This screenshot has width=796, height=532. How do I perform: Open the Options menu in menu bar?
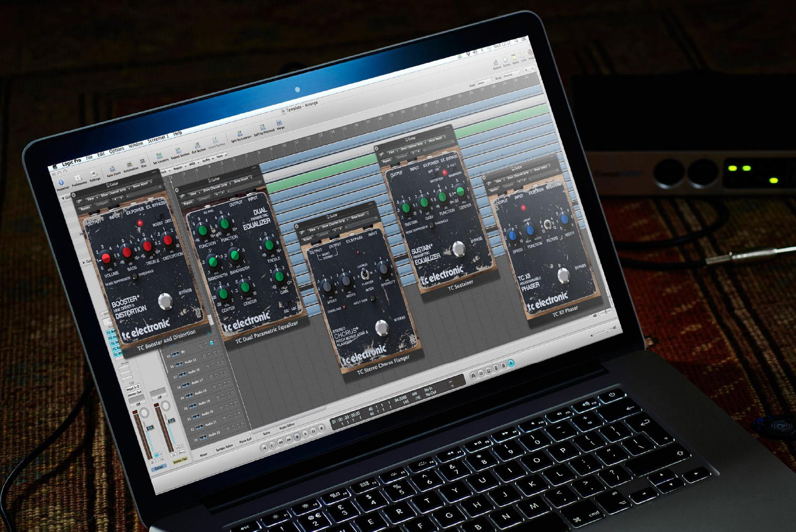point(116,150)
